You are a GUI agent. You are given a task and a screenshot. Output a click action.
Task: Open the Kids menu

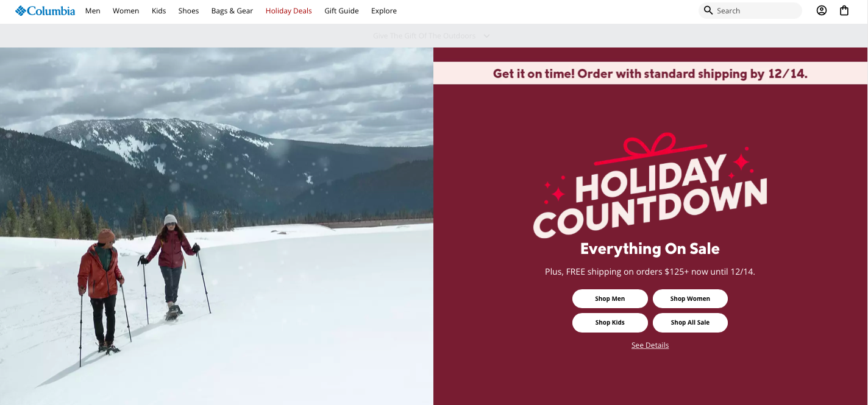(x=158, y=11)
